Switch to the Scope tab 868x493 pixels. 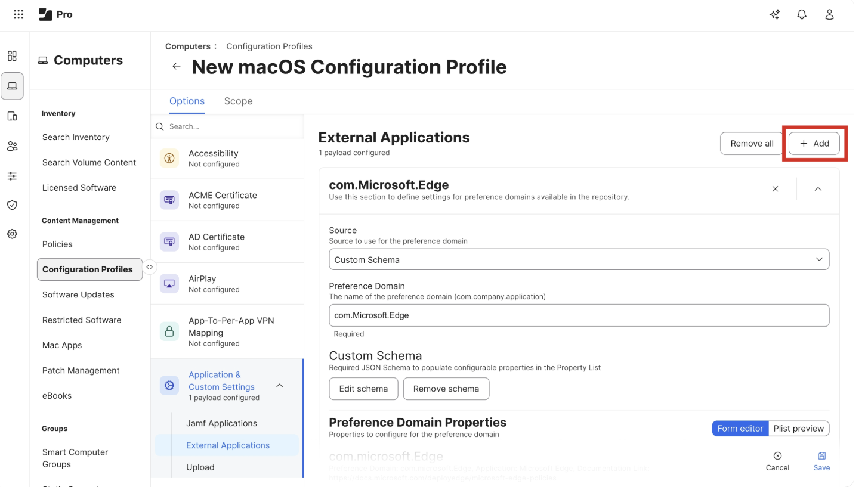pyautogui.click(x=238, y=101)
